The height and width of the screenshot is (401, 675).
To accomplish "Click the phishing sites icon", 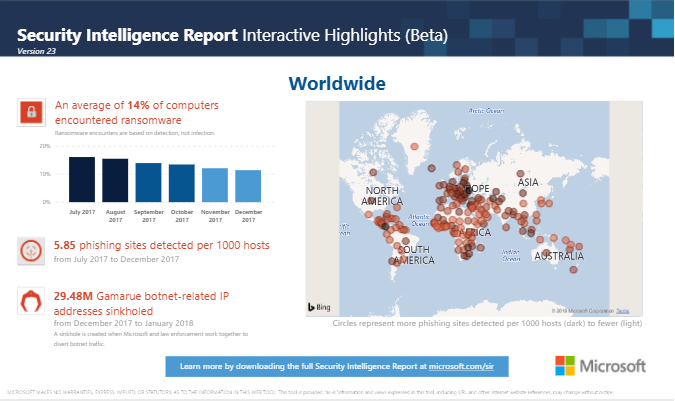I will (31, 251).
